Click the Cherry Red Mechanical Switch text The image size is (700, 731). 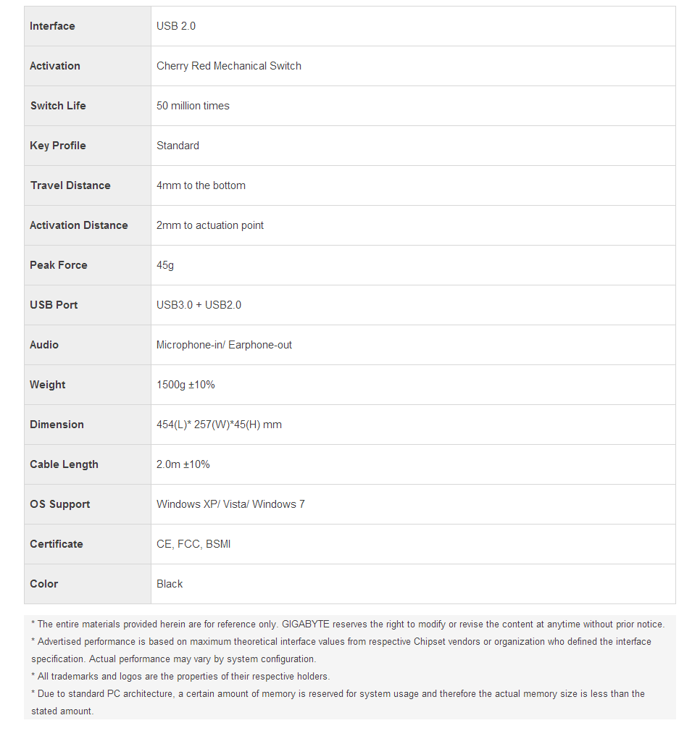click(229, 66)
